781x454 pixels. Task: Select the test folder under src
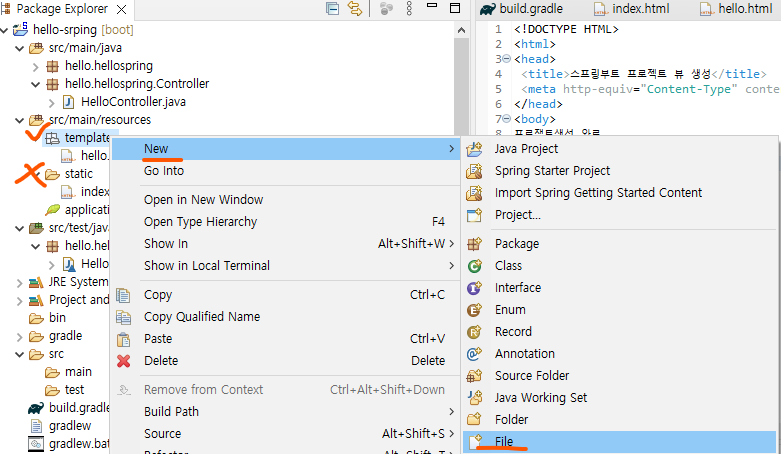pyautogui.click(x=65, y=390)
